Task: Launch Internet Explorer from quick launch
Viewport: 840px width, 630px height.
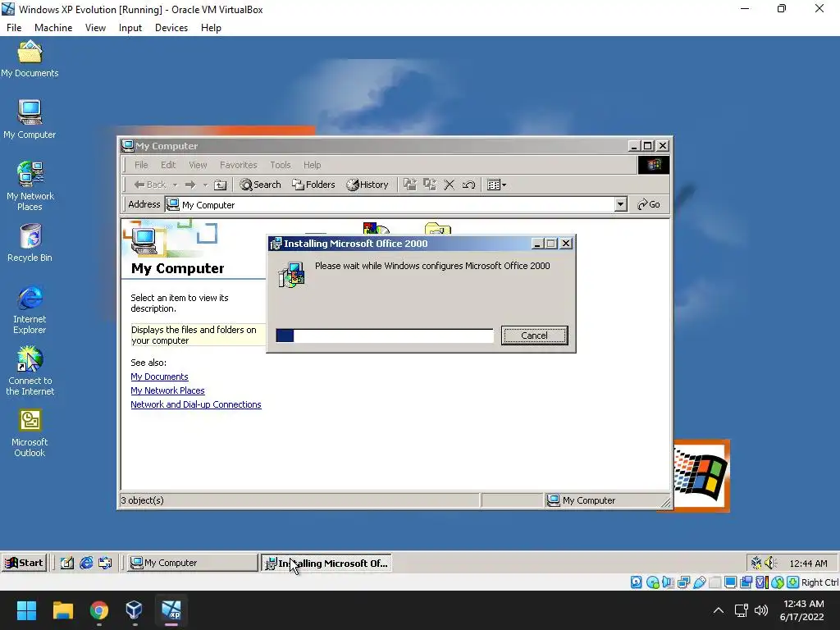Action: [86, 563]
